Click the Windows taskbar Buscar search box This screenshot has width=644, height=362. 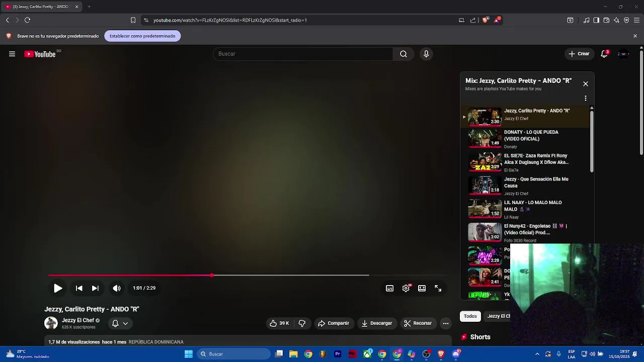click(x=234, y=354)
